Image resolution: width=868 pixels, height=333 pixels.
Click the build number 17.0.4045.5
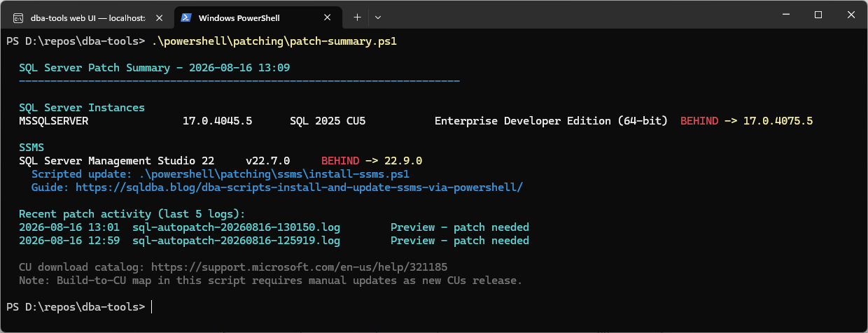pyautogui.click(x=217, y=121)
